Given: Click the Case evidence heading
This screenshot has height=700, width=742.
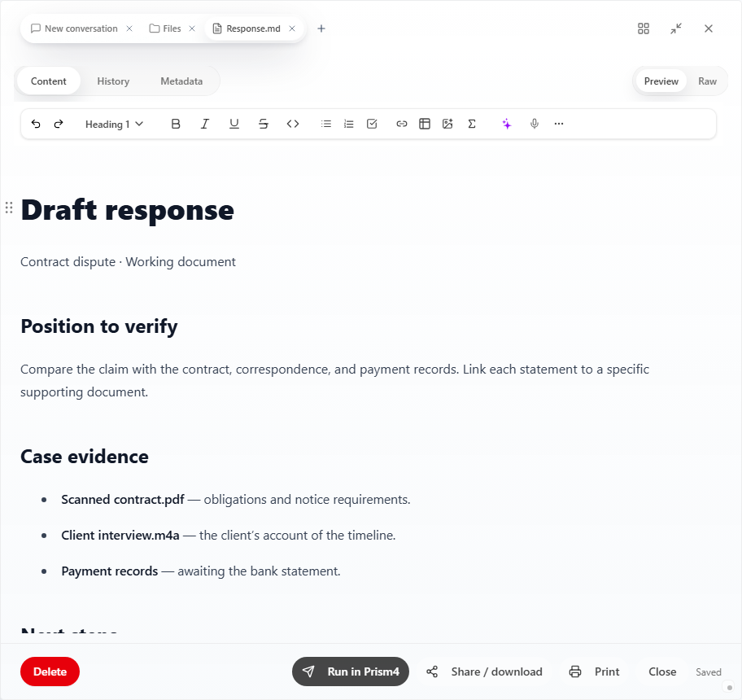Looking at the screenshot, I should click(x=85, y=457).
